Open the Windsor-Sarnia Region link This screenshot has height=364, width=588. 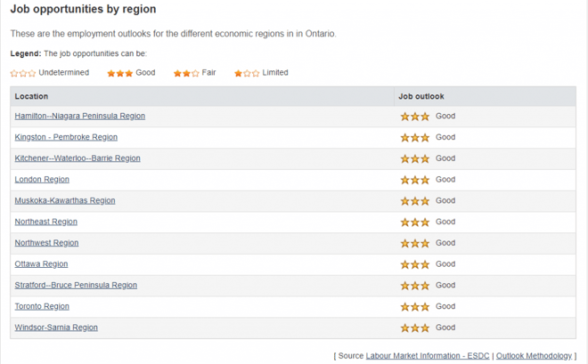[x=56, y=328]
